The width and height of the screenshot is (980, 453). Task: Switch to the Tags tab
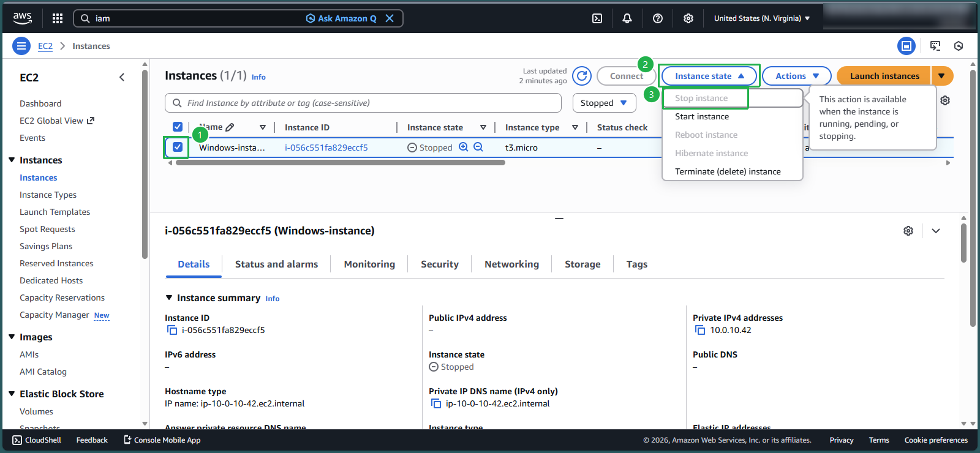click(637, 264)
